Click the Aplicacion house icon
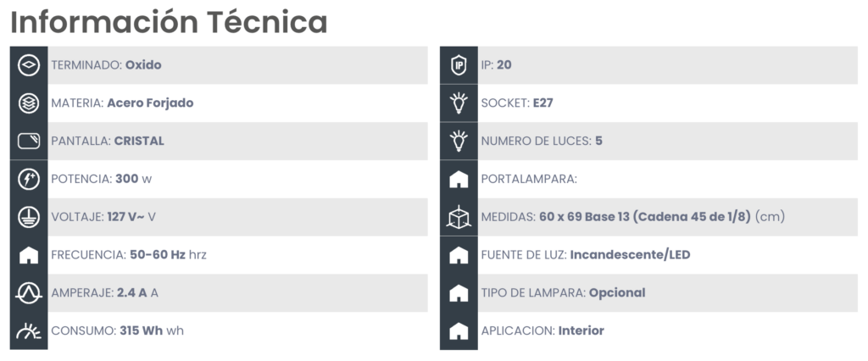 (x=459, y=331)
